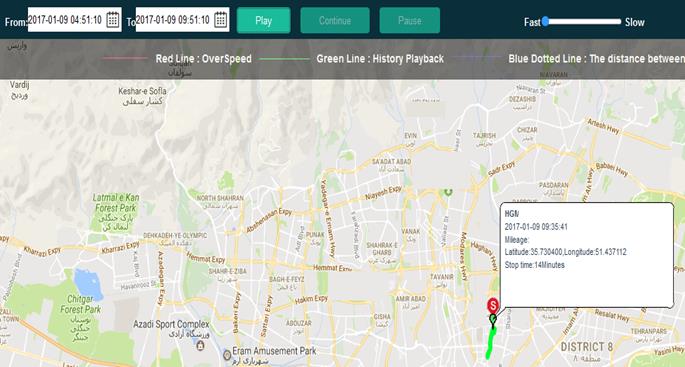This screenshot has width=685, height=367.
Task: Click Play to start history playback
Action: pos(263,21)
